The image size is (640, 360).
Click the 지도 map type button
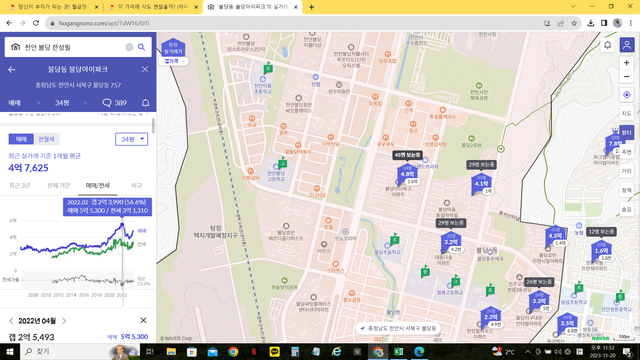pos(627,113)
